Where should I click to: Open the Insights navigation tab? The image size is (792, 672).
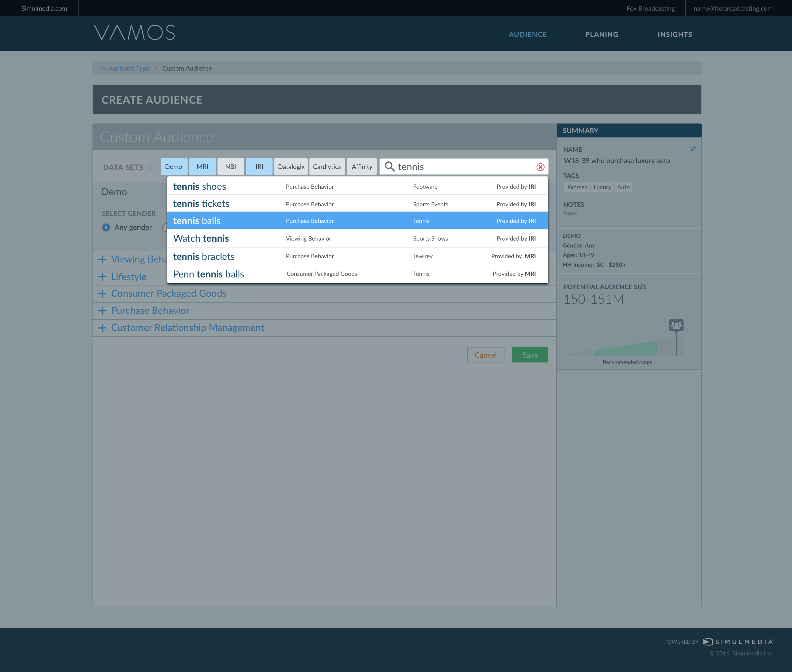tap(675, 34)
